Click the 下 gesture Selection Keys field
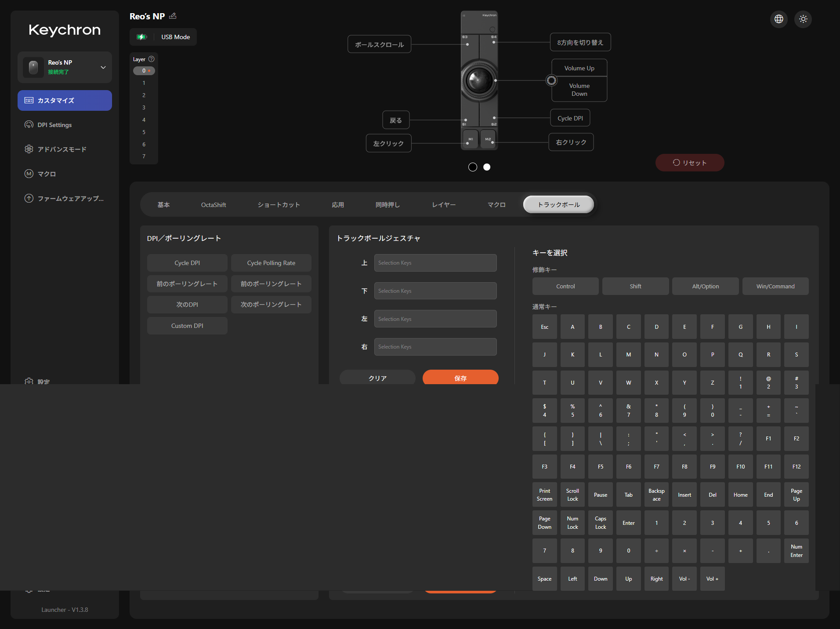This screenshot has width=840, height=629. point(435,291)
